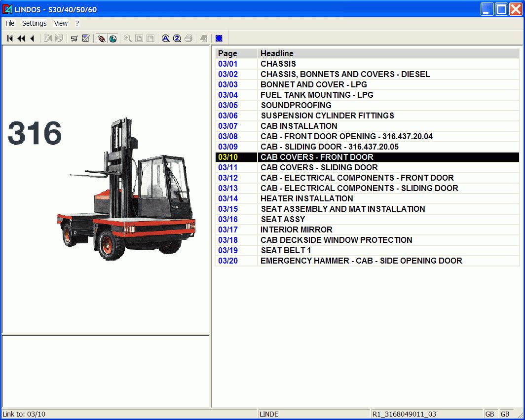Open the File menu
This screenshot has width=525, height=420.
(x=9, y=23)
